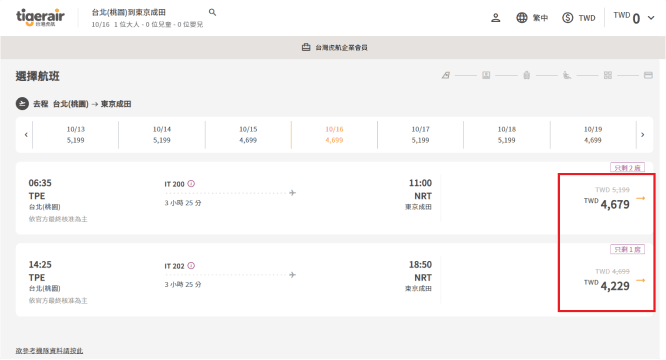Select the 10/19 date tab

click(593, 135)
